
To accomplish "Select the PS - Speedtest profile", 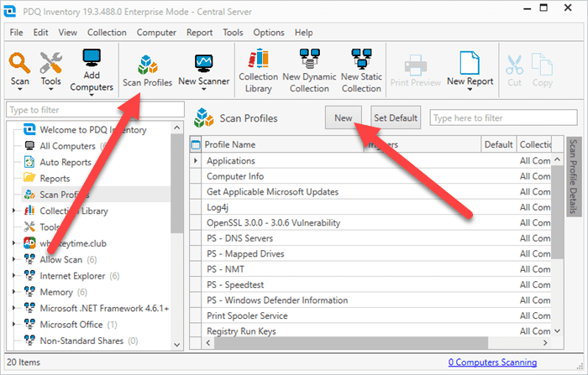I will [370, 284].
